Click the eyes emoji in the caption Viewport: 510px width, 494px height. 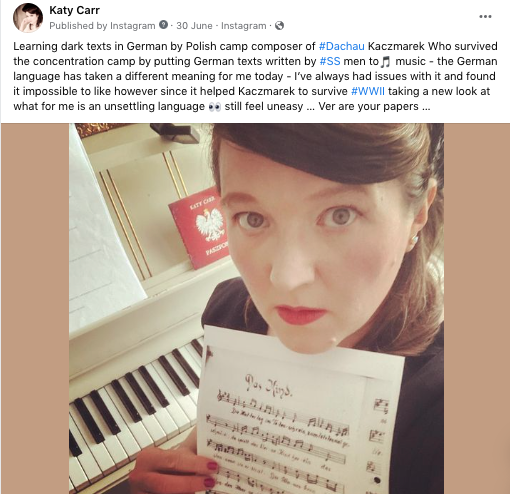tap(214, 107)
